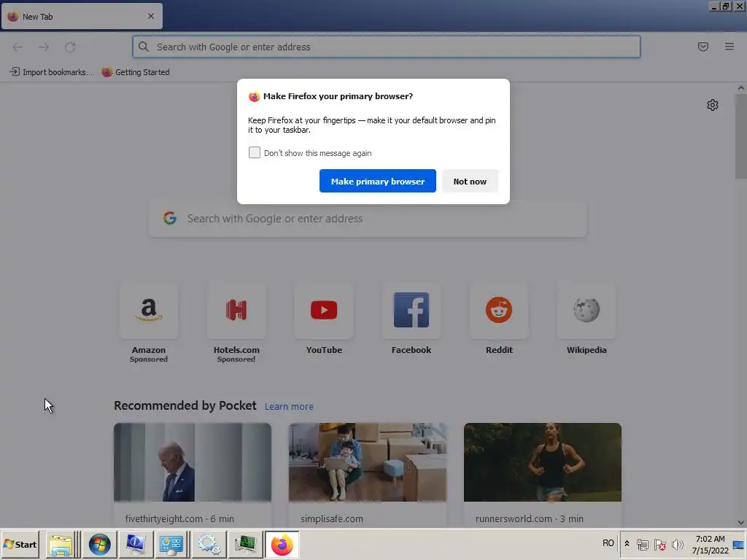
Task: Show hidden system tray icons
Action: pos(627,544)
